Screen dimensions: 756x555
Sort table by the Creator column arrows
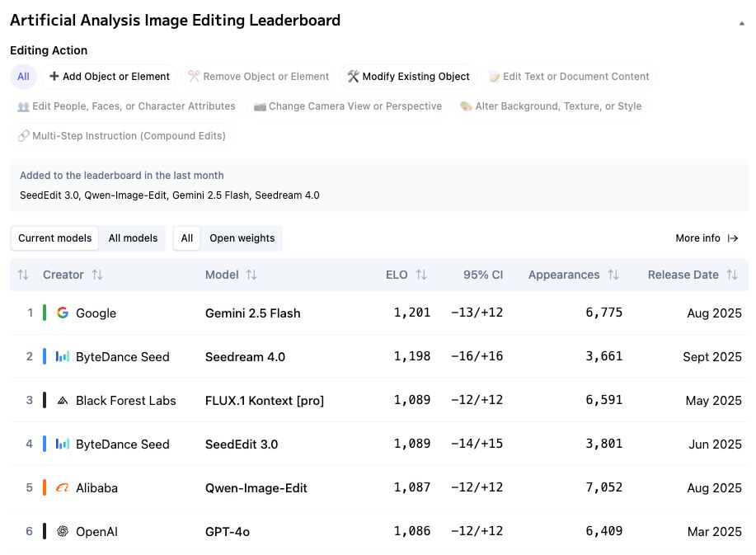pyautogui.click(x=97, y=275)
